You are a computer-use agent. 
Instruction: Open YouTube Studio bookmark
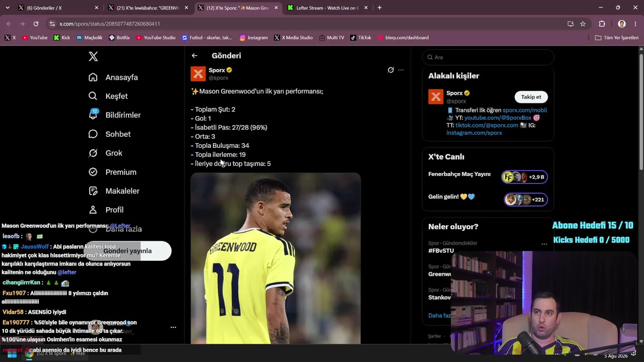(x=156, y=38)
